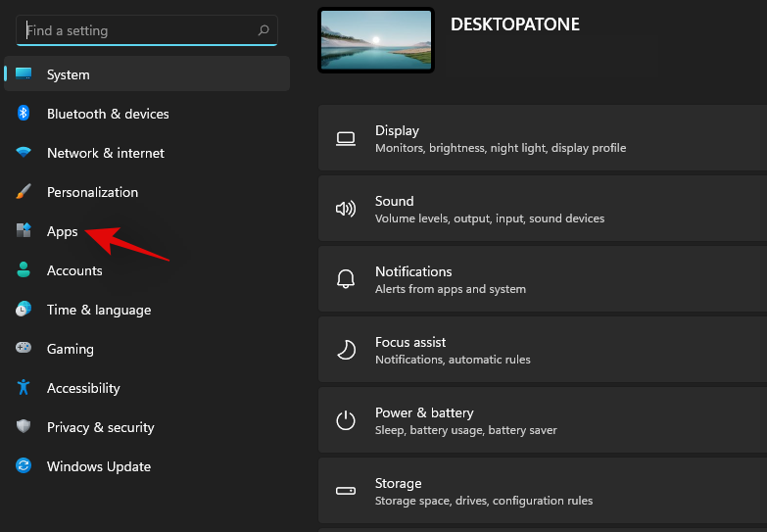Click the Windows Update sync icon
The image size is (767, 532).
[24, 466]
